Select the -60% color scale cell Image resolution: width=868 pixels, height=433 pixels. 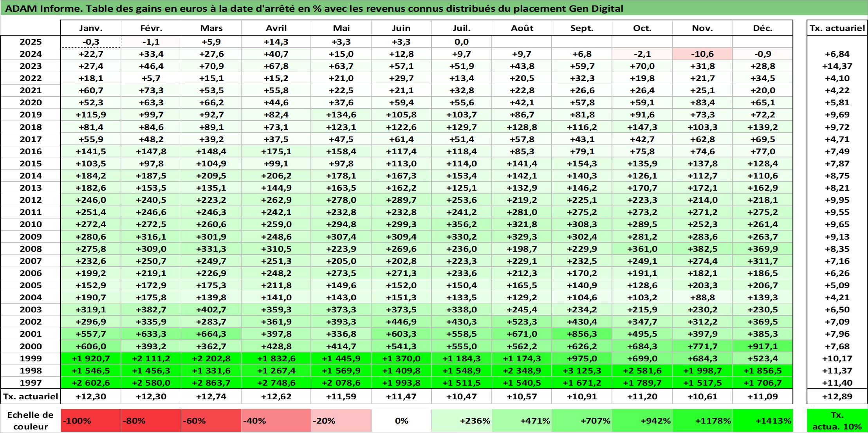pyautogui.click(x=211, y=421)
